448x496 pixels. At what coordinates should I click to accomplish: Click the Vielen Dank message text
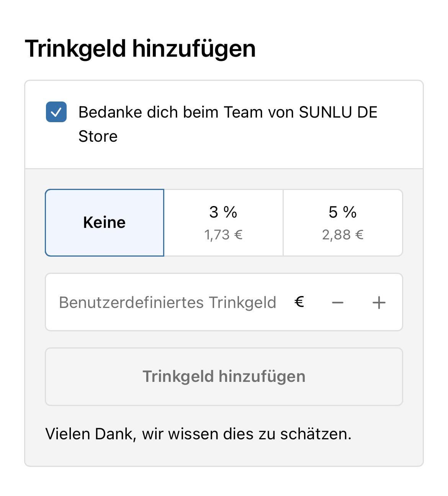point(198,434)
